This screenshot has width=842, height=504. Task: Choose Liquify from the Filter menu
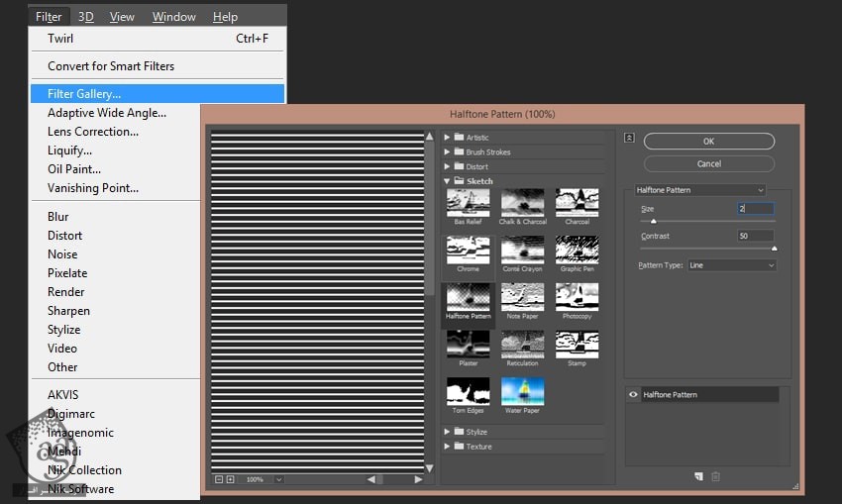tap(69, 151)
